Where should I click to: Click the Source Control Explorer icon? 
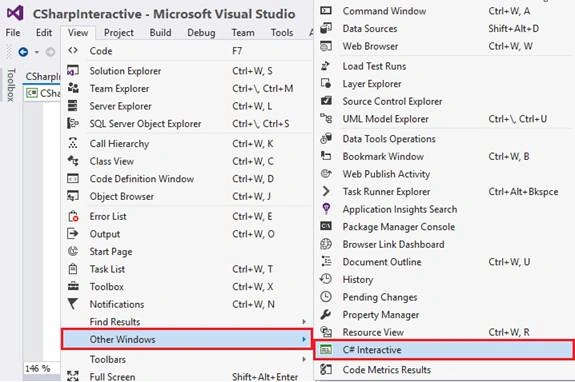[326, 101]
